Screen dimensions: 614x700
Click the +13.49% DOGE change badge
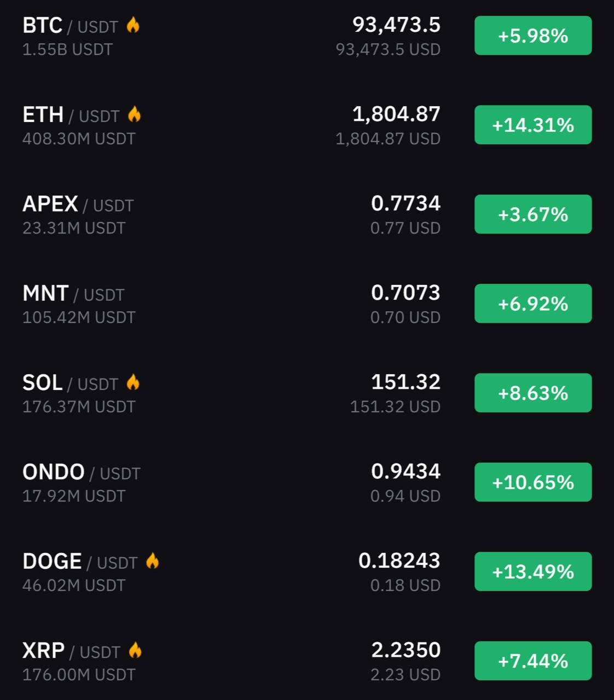(x=533, y=571)
